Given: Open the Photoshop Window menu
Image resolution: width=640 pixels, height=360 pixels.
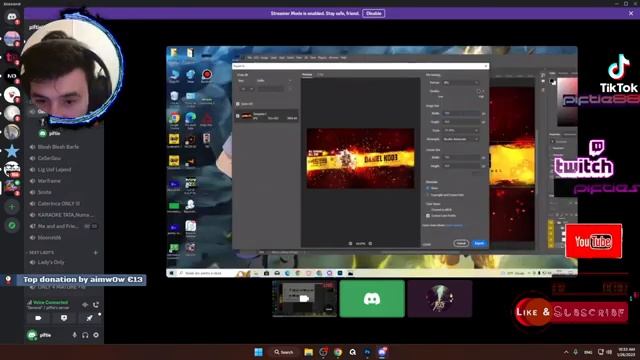Looking at the screenshot, I should (x=333, y=58).
